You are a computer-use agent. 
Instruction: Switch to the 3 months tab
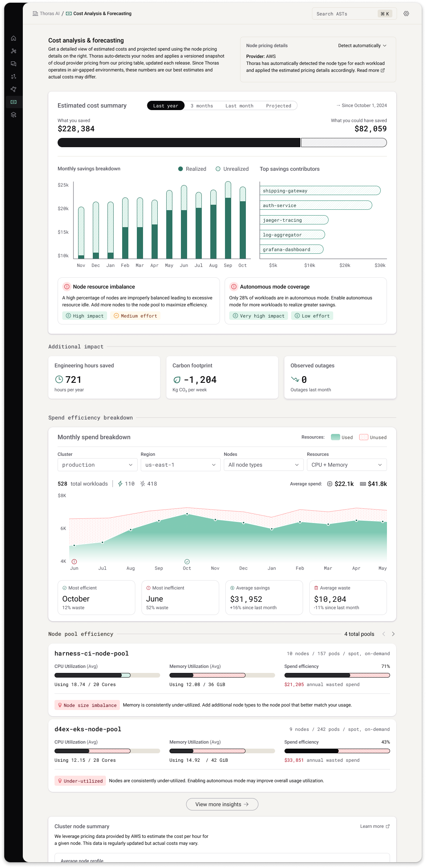(202, 105)
